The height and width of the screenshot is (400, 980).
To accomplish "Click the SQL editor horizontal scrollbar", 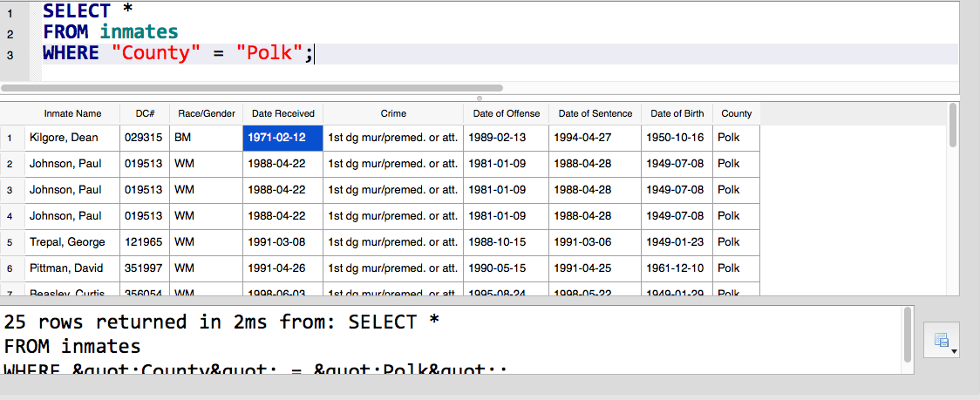I will [x=252, y=88].
